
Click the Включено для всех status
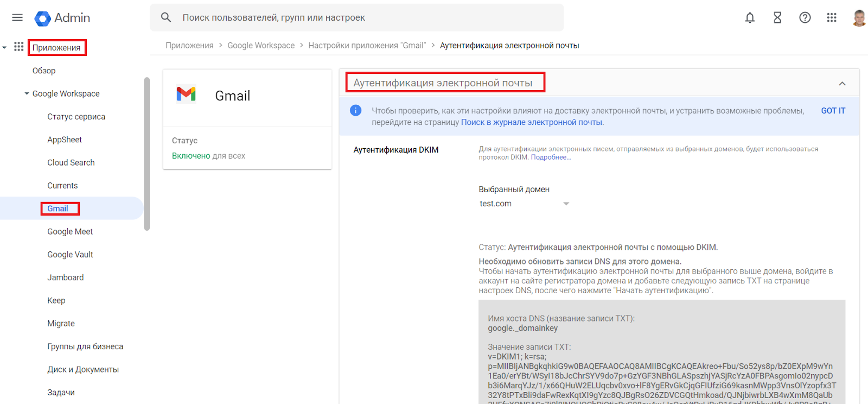208,156
